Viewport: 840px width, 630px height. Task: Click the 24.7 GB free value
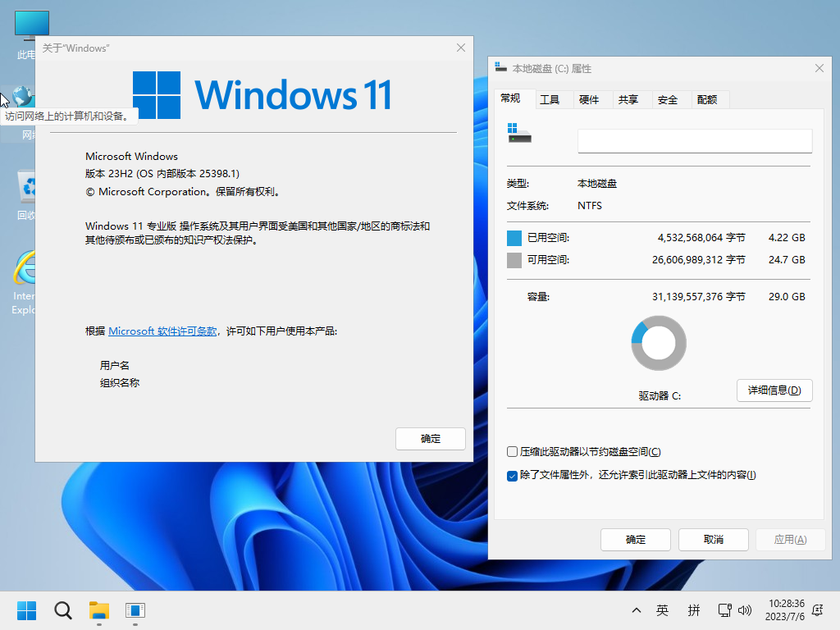787,260
